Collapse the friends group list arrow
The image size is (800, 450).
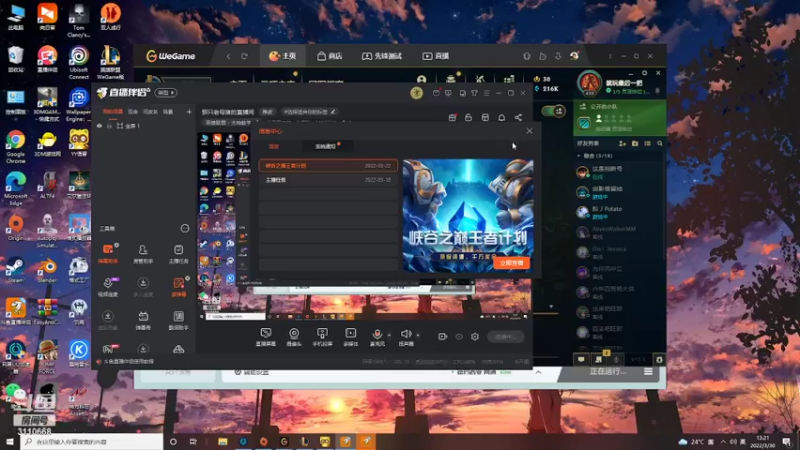579,156
